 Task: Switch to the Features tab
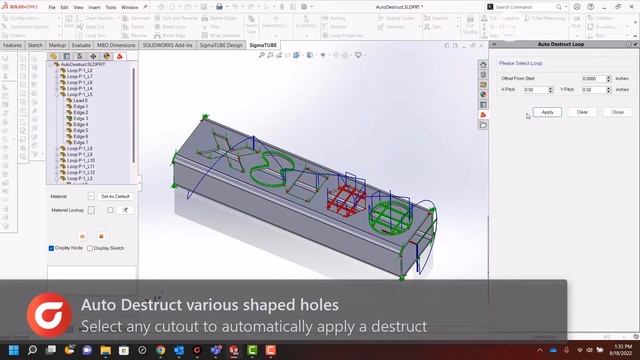click(x=12, y=45)
